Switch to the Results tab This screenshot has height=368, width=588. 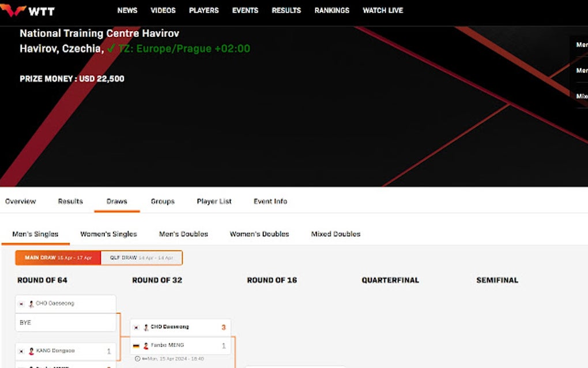tap(70, 201)
